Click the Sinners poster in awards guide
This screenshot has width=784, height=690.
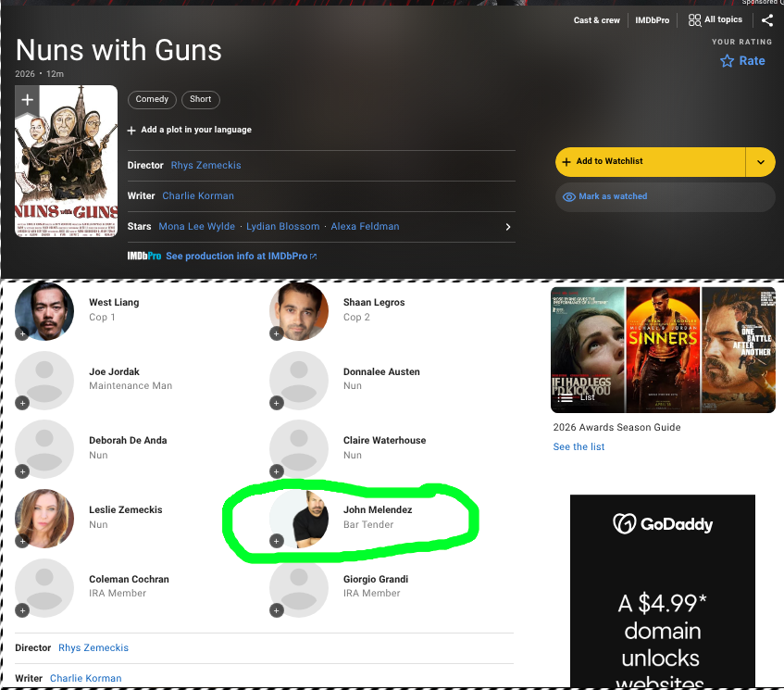pyautogui.click(x=663, y=350)
